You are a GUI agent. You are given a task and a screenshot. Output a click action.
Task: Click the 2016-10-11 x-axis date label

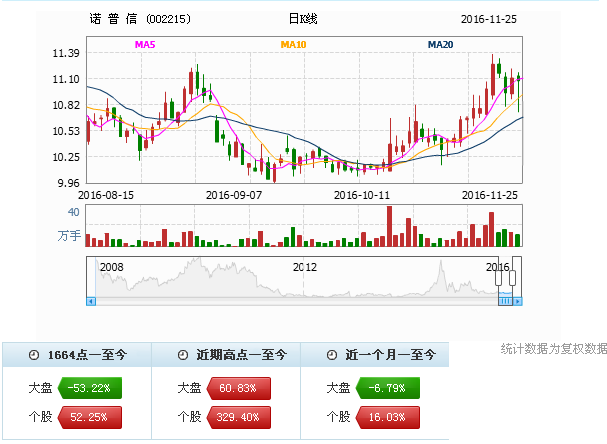click(x=362, y=195)
